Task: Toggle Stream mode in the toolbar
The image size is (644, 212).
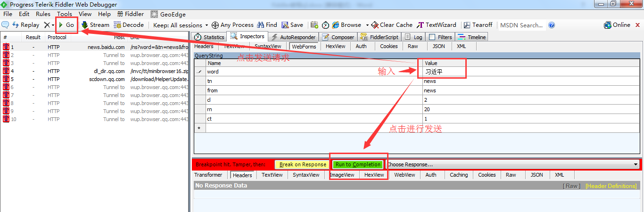Action: [x=95, y=25]
